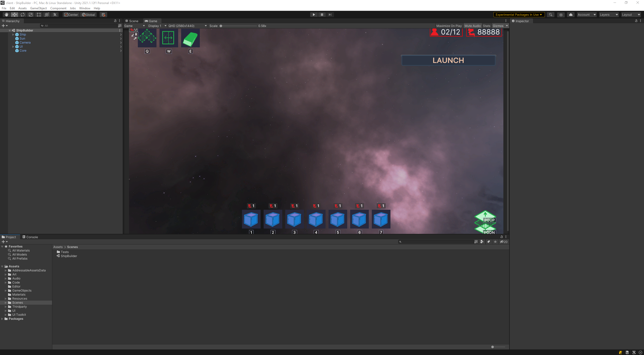Click the PGDN layer-down icon

tap(485, 229)
